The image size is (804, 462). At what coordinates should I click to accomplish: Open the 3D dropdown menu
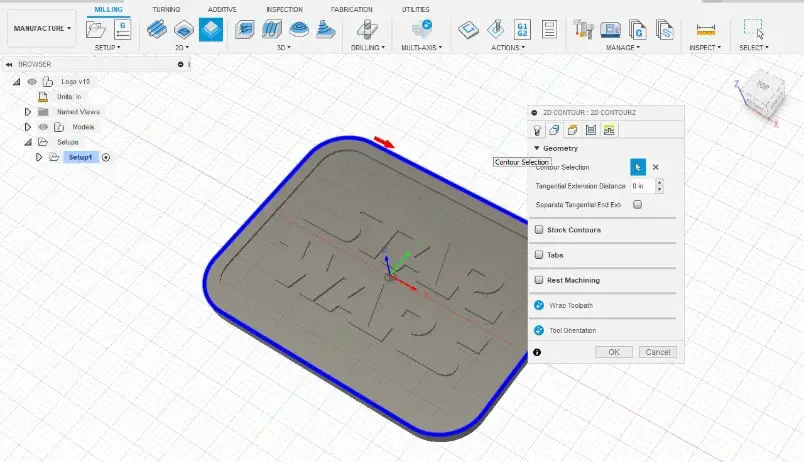pyautogui.click(x=284, y=47)
